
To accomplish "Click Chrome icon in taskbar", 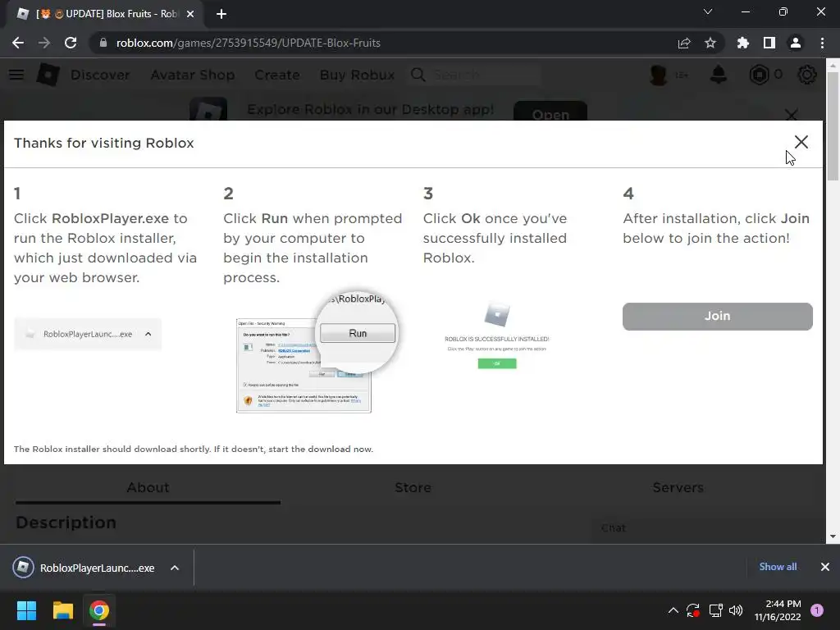I will pyautogui.click(x=98, y=610).
